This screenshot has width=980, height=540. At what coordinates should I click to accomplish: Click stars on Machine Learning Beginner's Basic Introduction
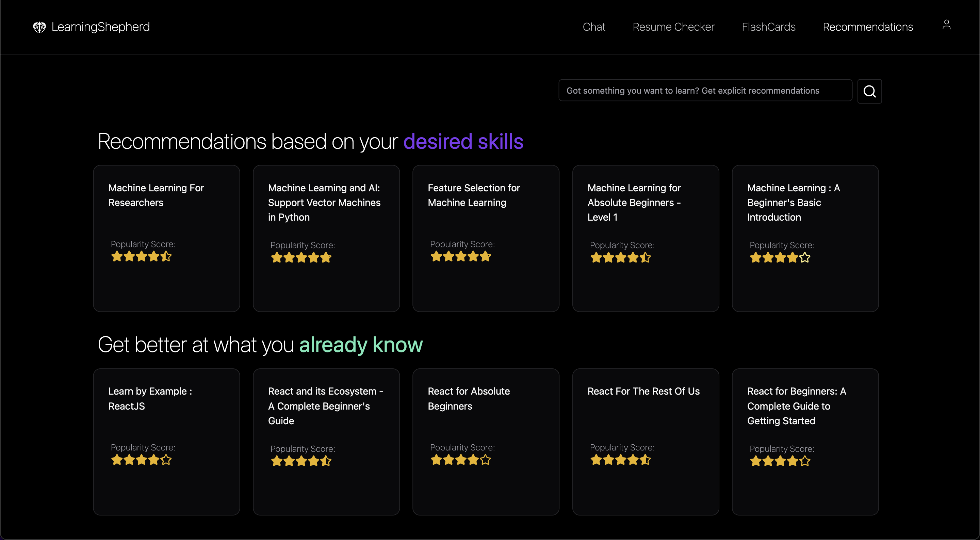point(780,258)
